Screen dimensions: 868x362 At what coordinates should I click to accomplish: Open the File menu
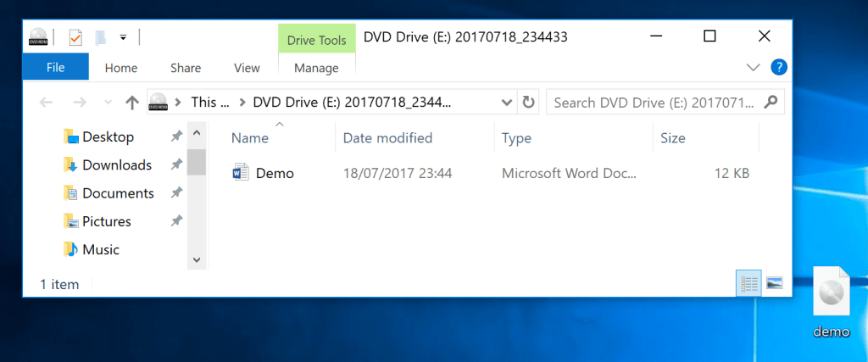point(55,68)
